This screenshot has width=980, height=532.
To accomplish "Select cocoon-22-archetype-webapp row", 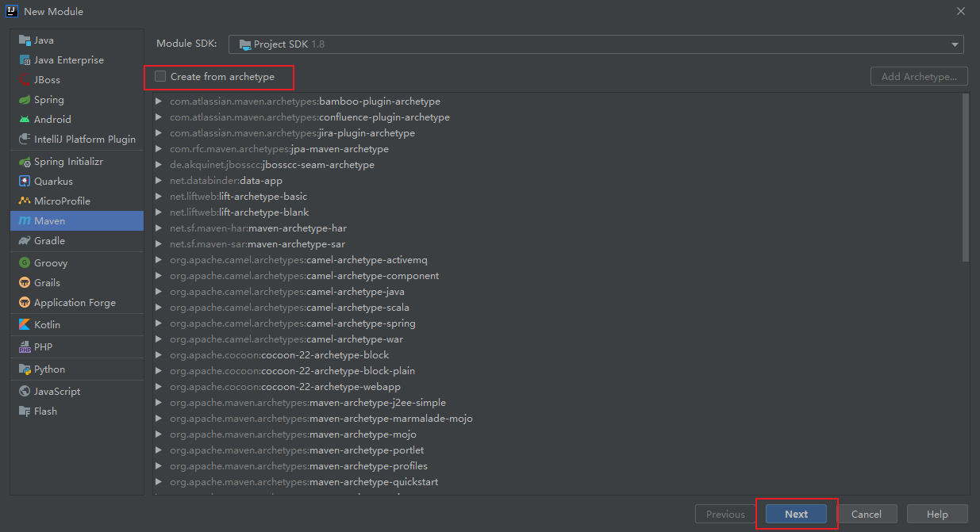I will pos(557,387).
